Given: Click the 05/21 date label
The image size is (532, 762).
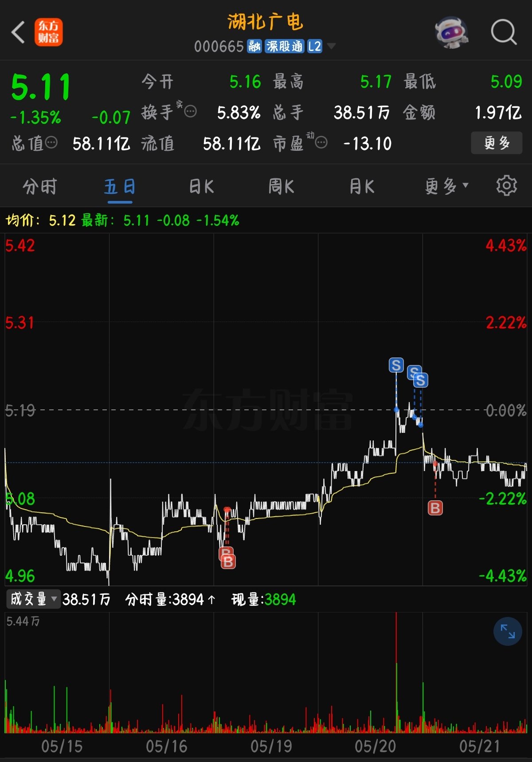Looking at the screenshot, I should click(x=480, y=746).
